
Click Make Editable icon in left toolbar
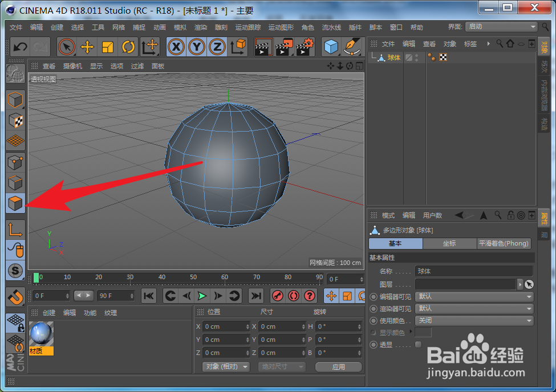[x=15, y=73]
